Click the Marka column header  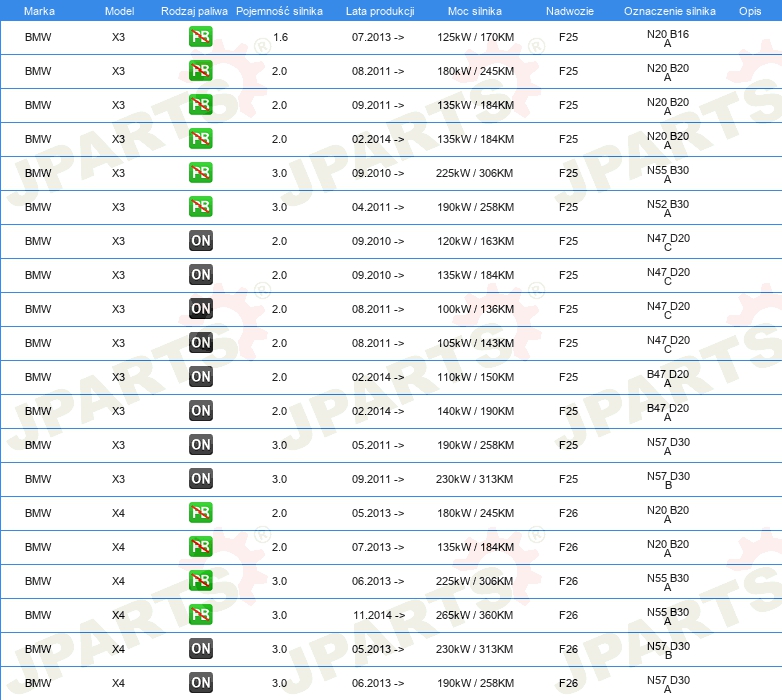coord(38,10)
